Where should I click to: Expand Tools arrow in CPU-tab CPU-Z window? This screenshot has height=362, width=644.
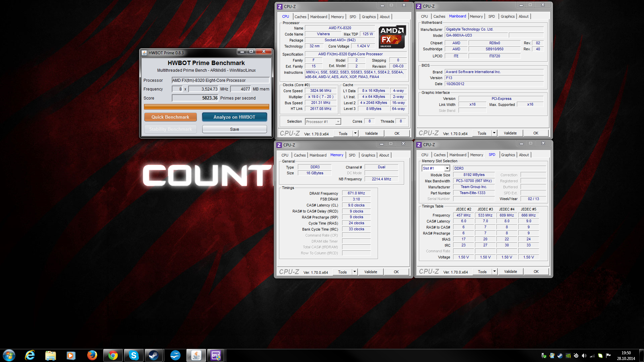(x=355, y=133)
